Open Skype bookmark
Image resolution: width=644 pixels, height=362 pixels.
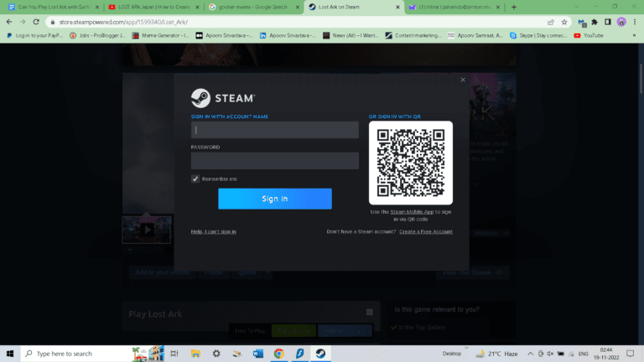(538, 36)
